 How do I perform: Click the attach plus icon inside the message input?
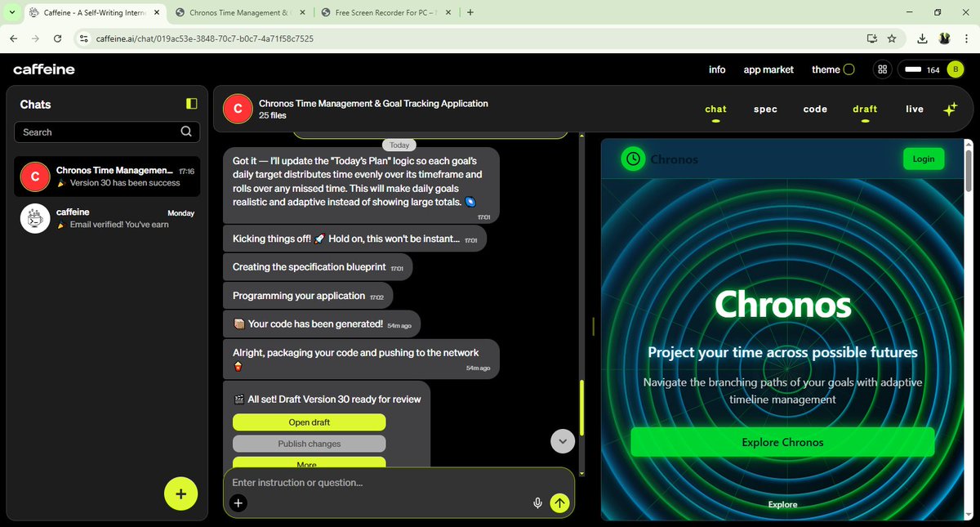(x=238, y=503)
